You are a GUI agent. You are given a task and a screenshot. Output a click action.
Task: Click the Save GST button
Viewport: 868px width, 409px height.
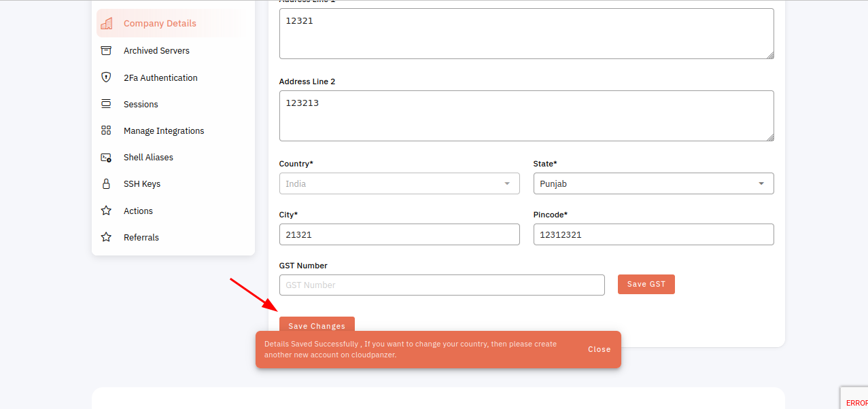click(x=646, y=284)
